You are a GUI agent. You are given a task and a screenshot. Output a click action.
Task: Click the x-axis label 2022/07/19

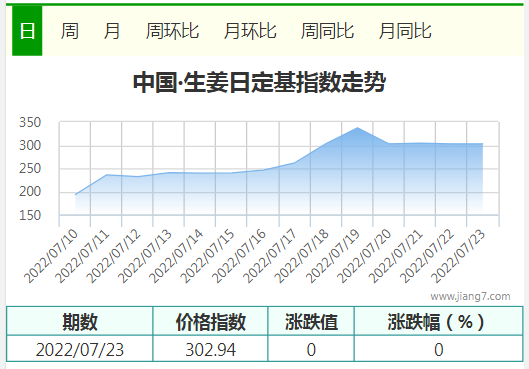(x=333, y=256)
